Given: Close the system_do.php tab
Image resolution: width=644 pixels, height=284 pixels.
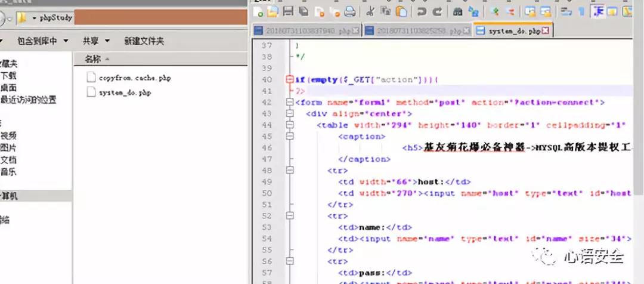Looking at the screenshot, I should coord(546,31).
